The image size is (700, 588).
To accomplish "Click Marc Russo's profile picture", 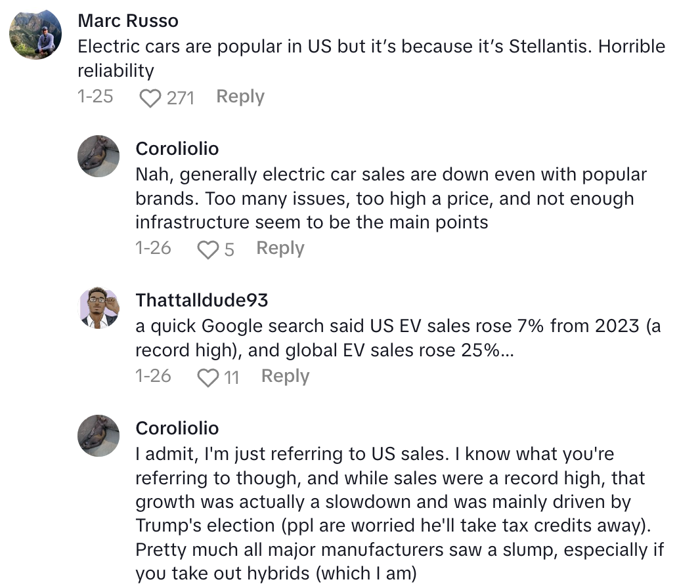I will (x=36, y=33).
